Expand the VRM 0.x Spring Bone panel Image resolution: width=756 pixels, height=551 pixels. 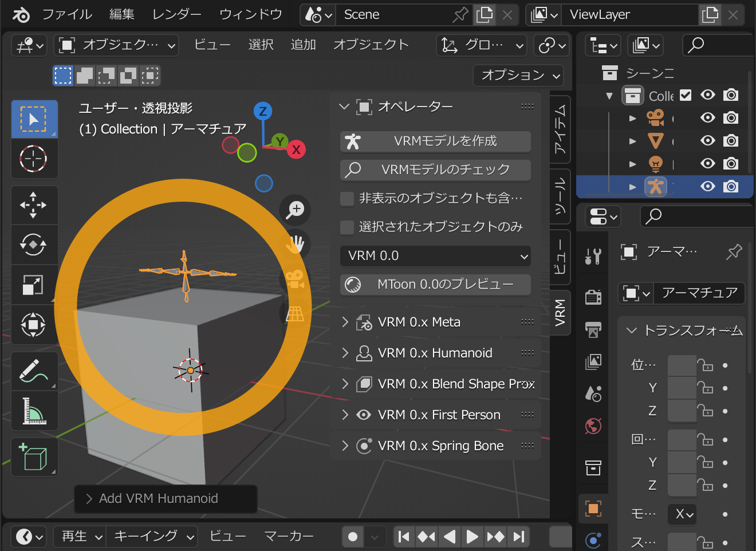(435, 446)
